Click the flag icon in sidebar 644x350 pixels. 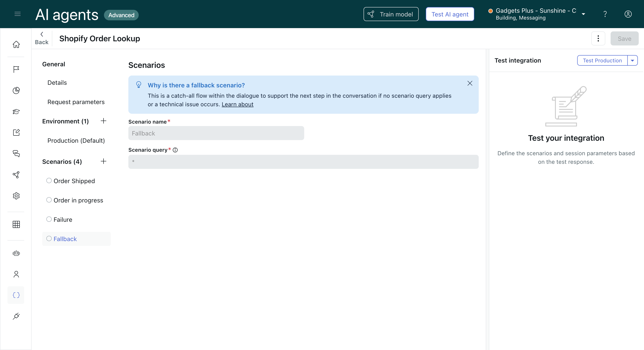(16, 69)
